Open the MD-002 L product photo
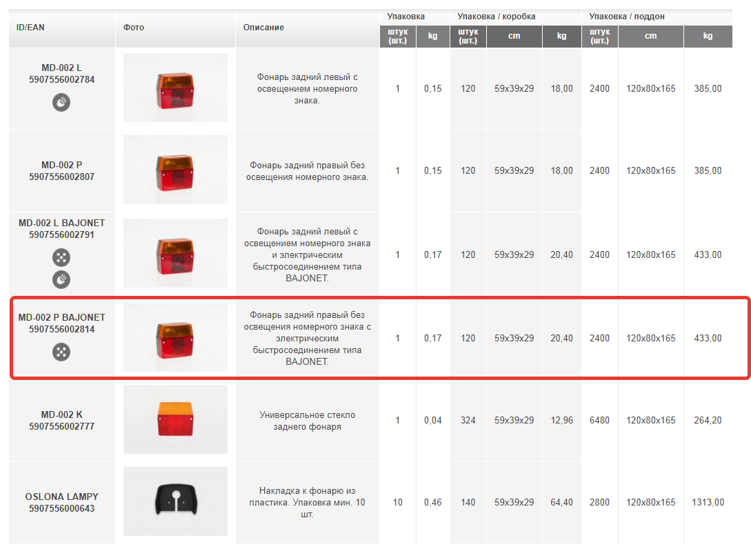The width and height of the screenshot is (751, 560). click(174, 88)
